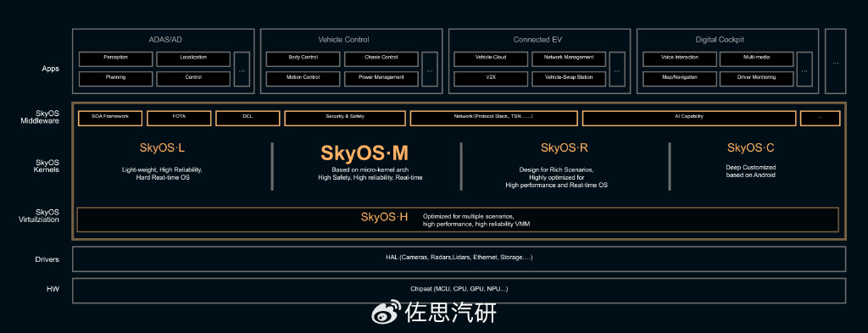The width and height of the screenshot is (868, 333).
Task: Open the ellipsis box in ADAS/AD group
Action: (x=242, y=69)
